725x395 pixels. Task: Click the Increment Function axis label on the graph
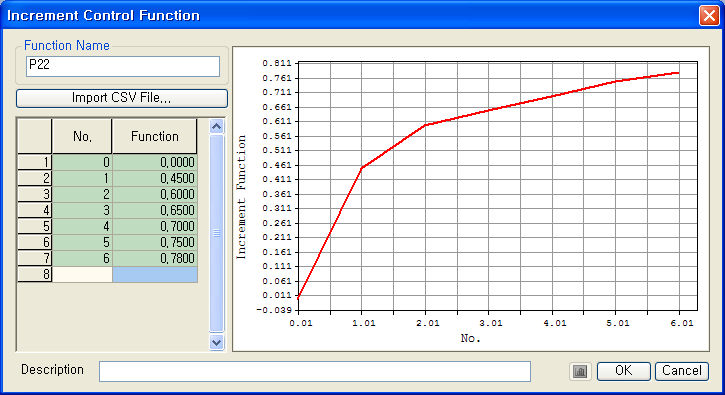[241, 198]
